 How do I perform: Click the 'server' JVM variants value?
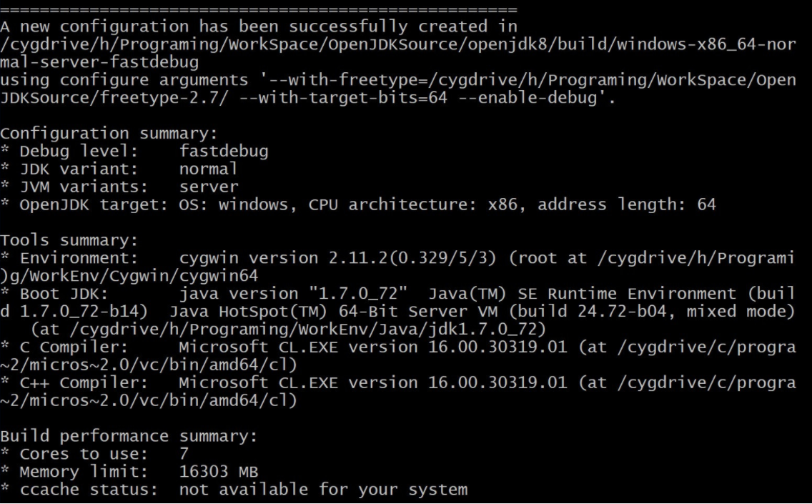[209, 187]
